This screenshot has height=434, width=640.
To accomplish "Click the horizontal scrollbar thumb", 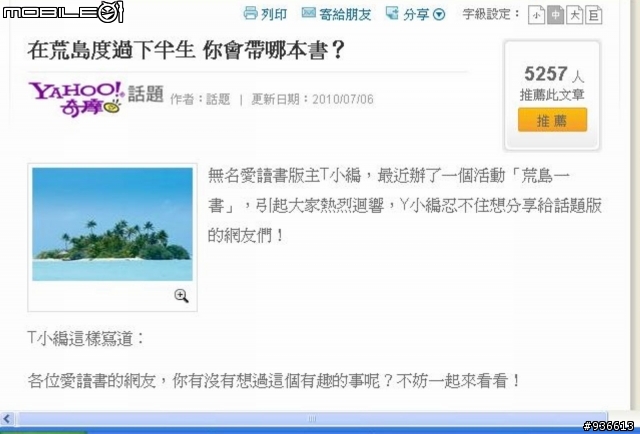I will pos(312,418).
